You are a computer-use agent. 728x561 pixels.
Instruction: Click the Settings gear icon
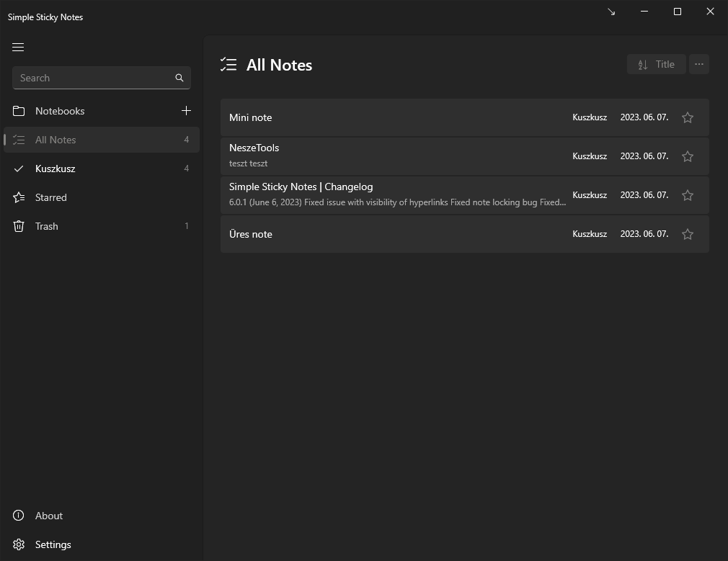pos(19,544)
